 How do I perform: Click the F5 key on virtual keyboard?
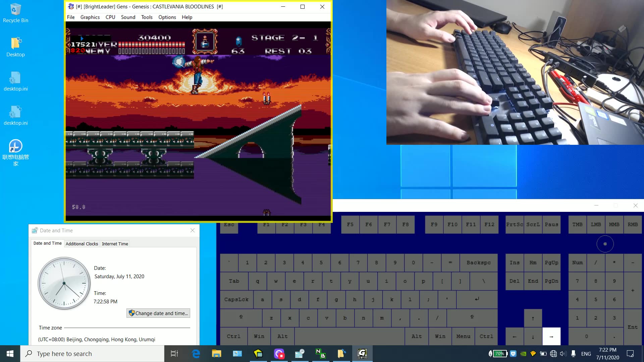(x=350, y=225)
